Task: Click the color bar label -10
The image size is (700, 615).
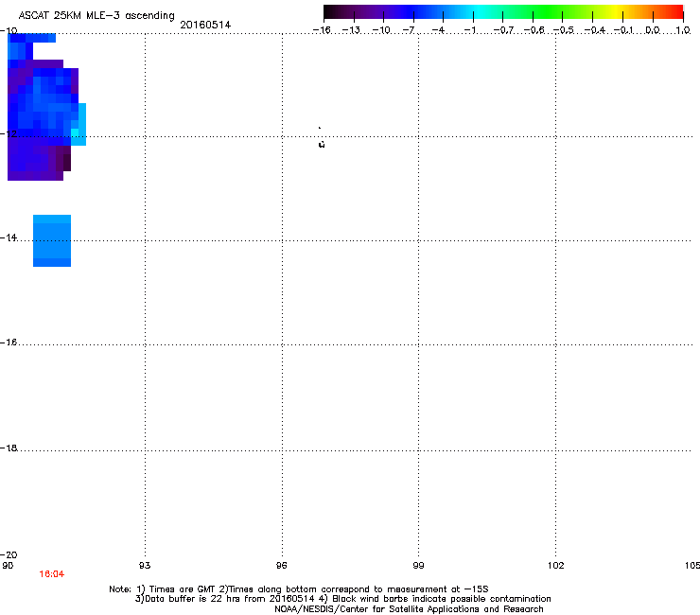Action: tap(381, 30)
